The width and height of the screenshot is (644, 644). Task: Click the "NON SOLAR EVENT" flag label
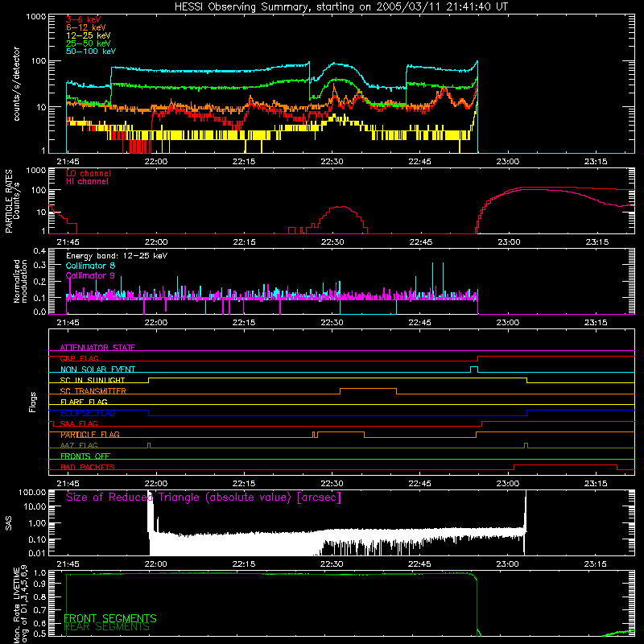(97, 369)
